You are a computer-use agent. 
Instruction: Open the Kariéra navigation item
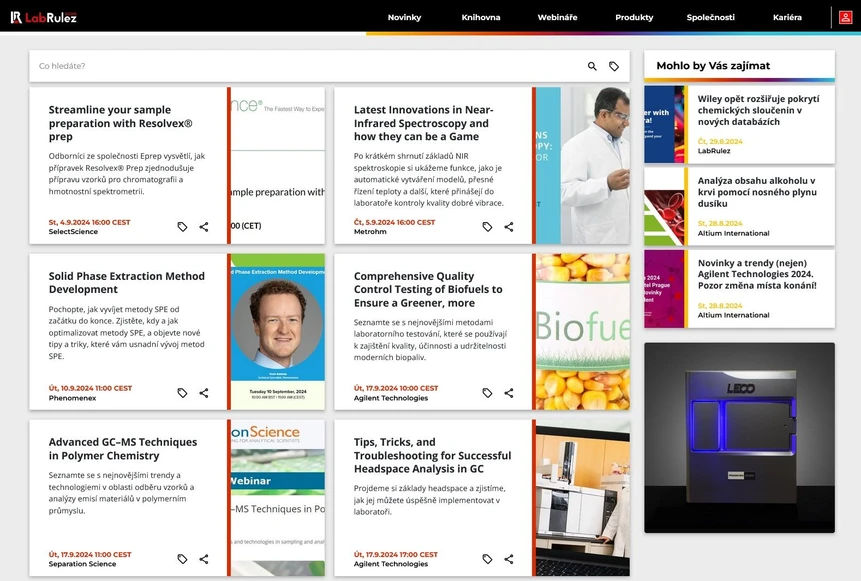pos(787,17)
